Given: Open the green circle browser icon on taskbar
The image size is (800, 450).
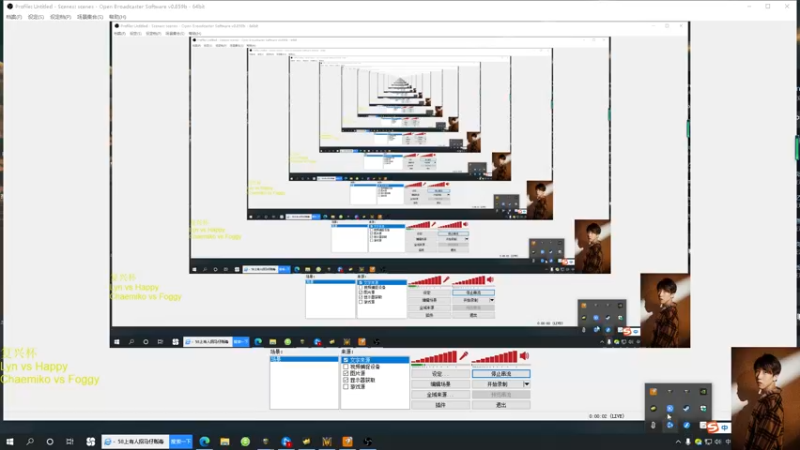Looking at the screenshot, I should click(x=245, y=441).
